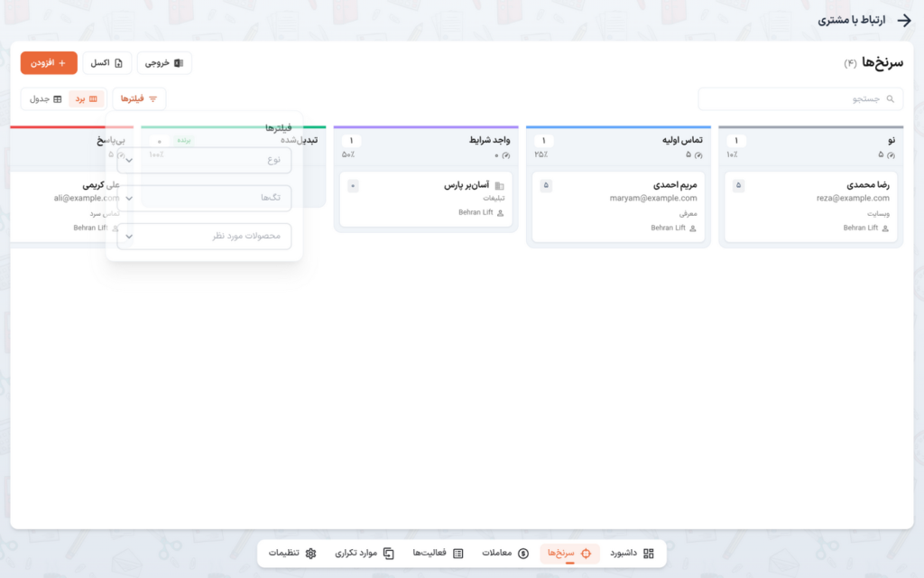Click the gauge icon in تماس اولیه column
This screenshot has width=924, height=578.
[698, 155]
